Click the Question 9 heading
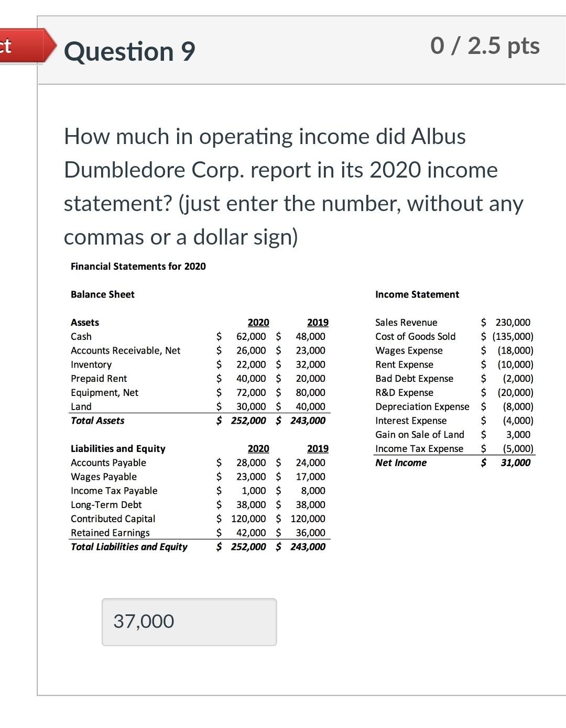Image resolution: width=566 pixels, height=728 pixels. (129, 51)
